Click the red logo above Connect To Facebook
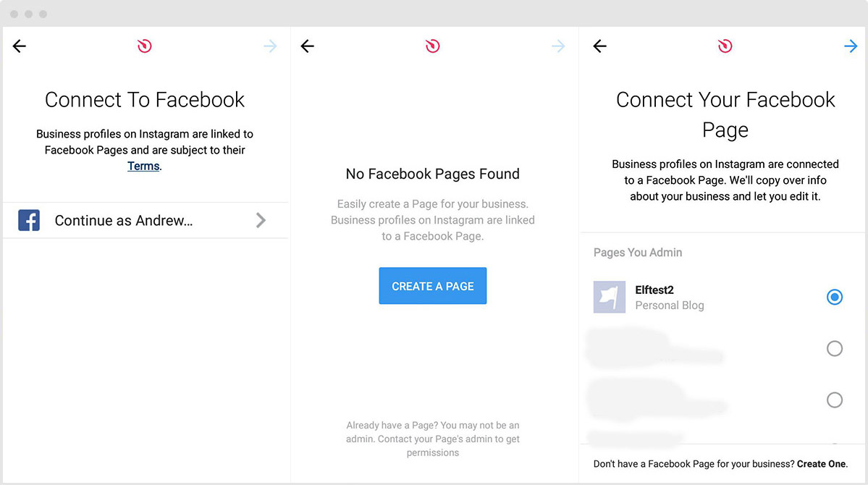The image size is (868, 485). coord(144,45)
